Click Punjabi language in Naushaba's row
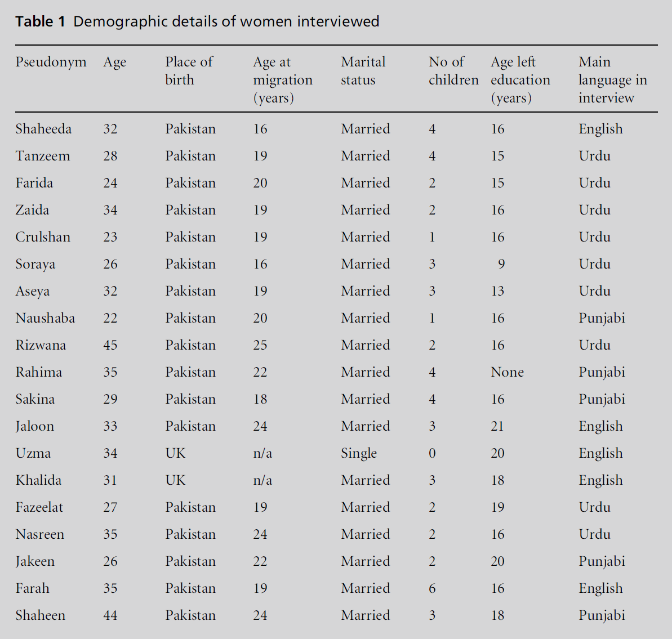 tap(602, 318)
